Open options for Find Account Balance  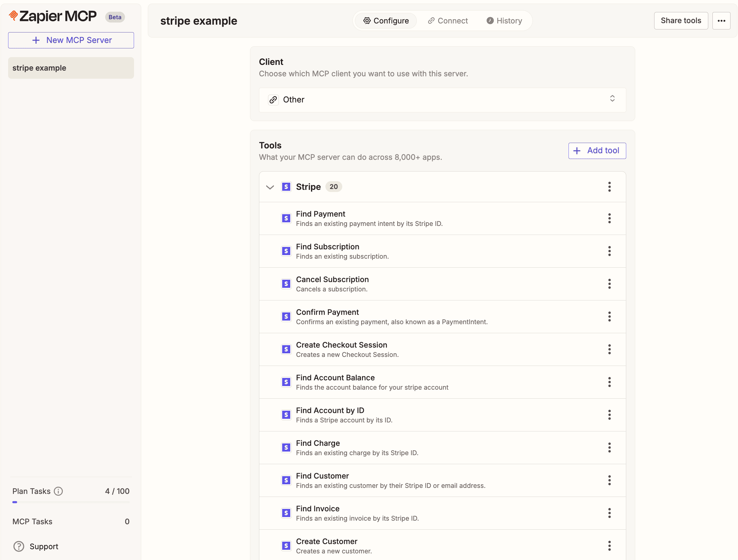click(x=609, y=382)
